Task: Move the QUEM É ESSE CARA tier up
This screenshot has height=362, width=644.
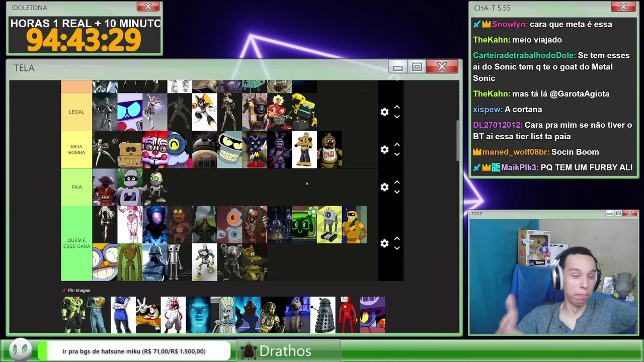Action: 397,238
